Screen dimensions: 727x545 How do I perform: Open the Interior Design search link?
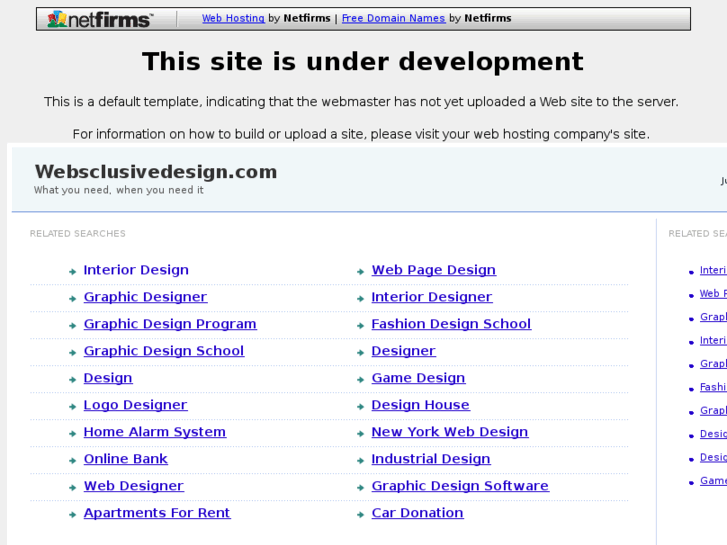pos(136,270)
